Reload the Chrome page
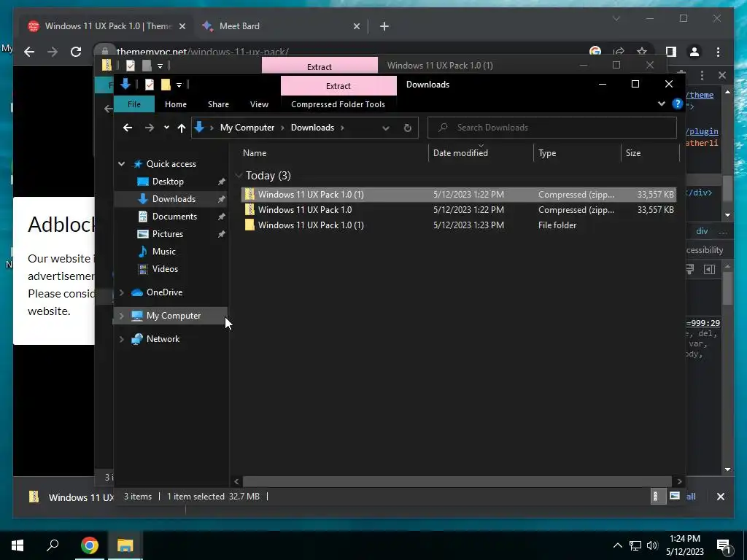The image size is (747, 560). click(76, 52)
